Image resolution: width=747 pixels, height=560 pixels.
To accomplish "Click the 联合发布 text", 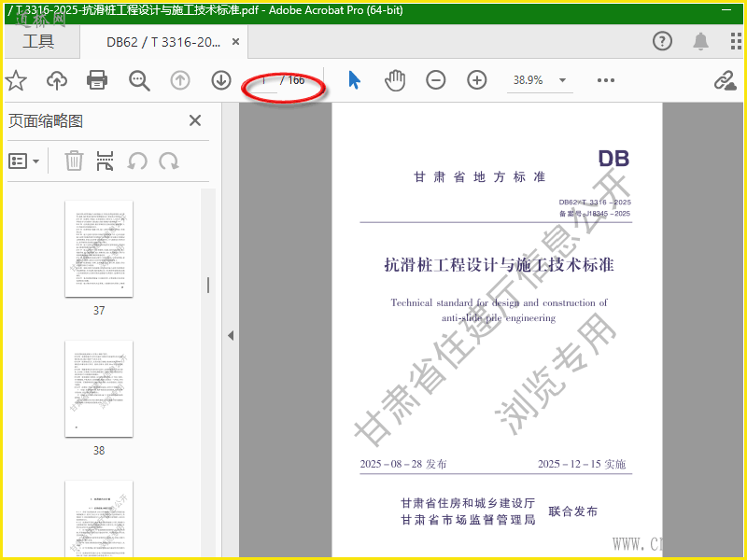I will [572, 511].
